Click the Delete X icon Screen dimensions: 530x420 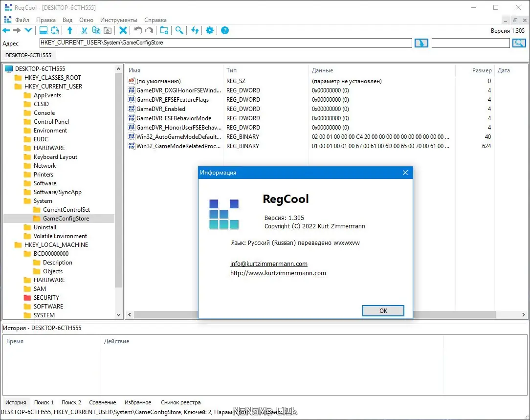(x=123, y=30)
